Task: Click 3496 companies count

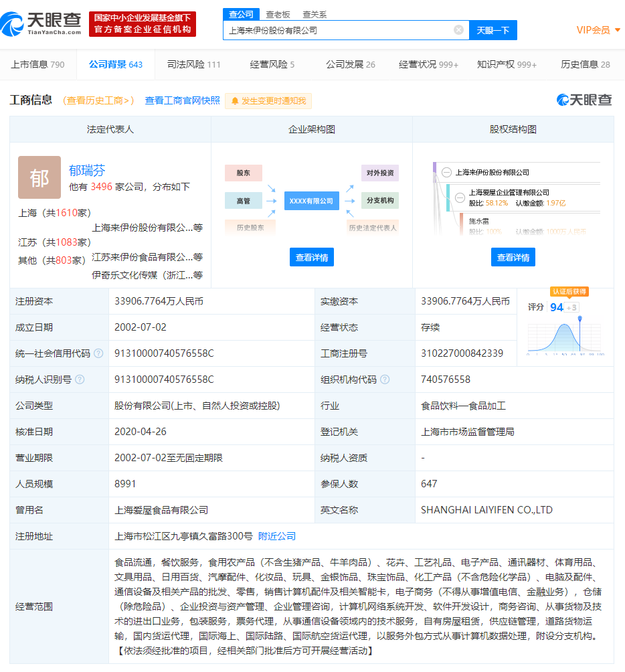Action: tap(102, 187)
